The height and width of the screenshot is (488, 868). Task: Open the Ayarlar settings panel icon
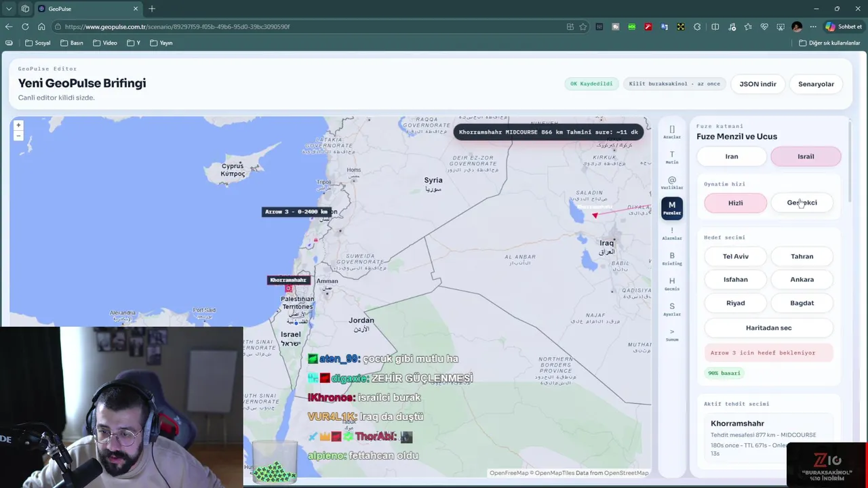(672, 309)
